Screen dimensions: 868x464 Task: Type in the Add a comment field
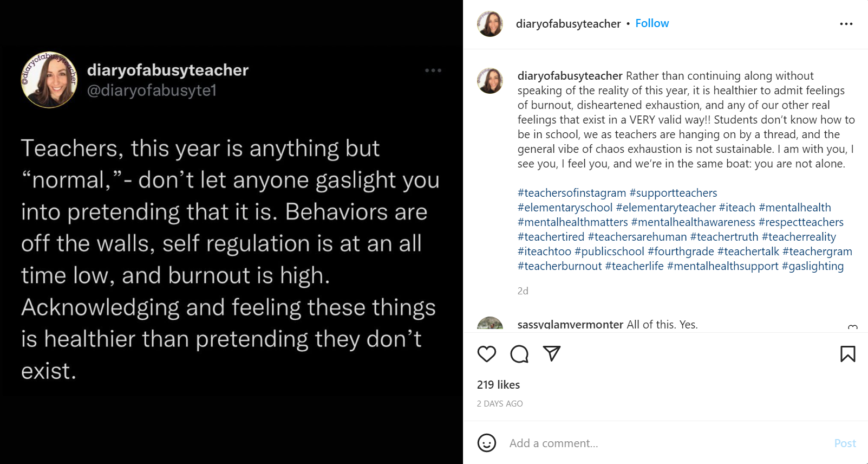(650, 443)
